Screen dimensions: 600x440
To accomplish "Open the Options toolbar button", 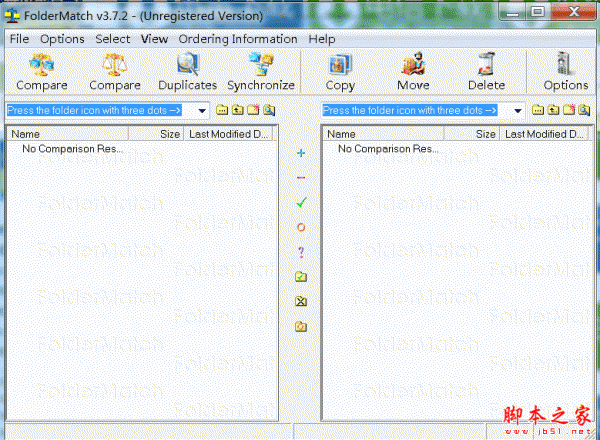I will [566, 72].
